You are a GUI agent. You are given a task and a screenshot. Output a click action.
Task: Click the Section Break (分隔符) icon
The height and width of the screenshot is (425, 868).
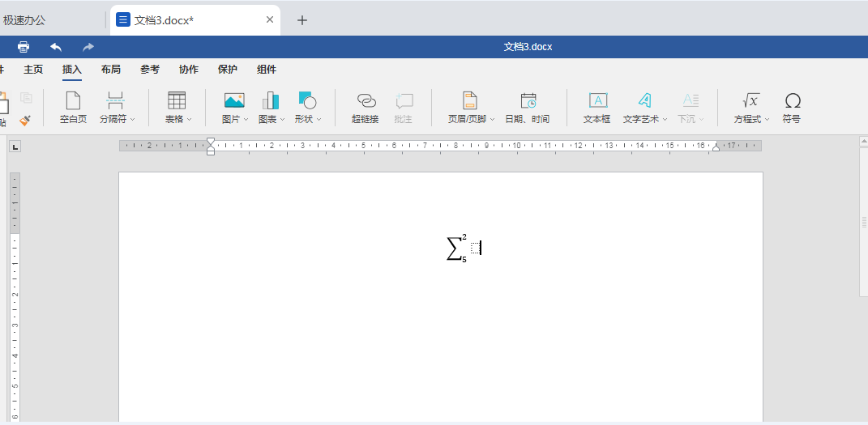coord(115,100)
